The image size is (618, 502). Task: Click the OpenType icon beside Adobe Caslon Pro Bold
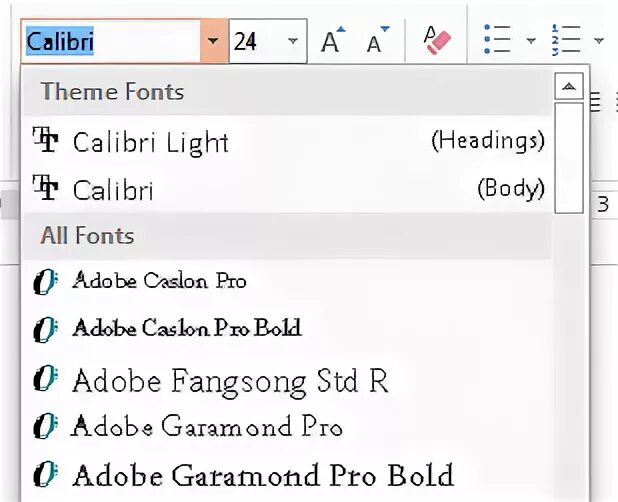coord(46,329)
